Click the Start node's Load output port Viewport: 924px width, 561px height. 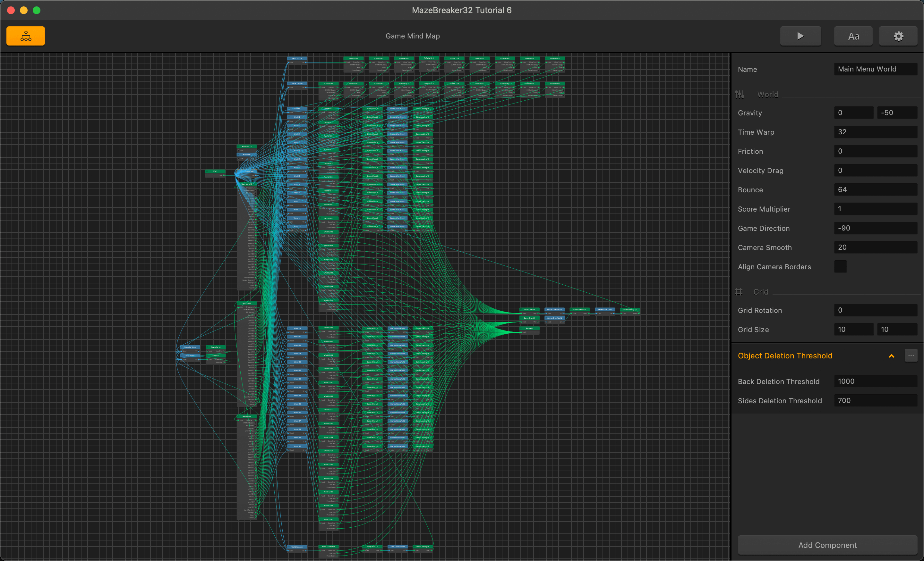coord(224,175)
